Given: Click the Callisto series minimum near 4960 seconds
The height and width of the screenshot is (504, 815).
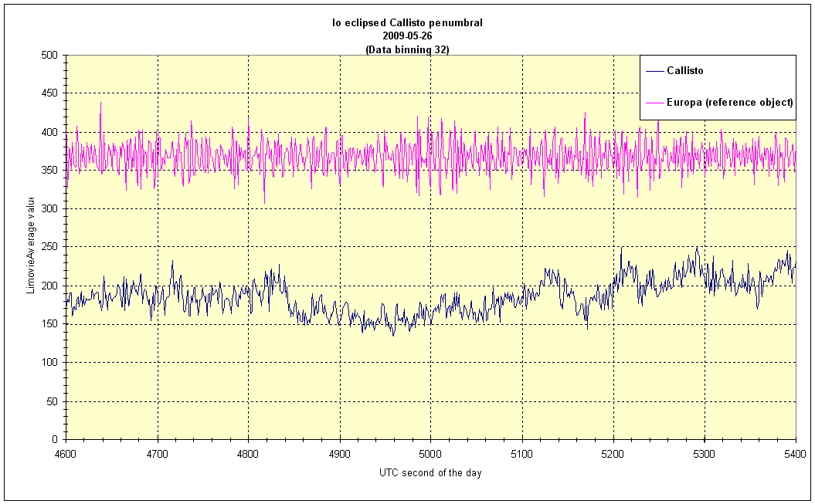Looking at the screenshot, I should pyautogui.click(x=393, y=335).
